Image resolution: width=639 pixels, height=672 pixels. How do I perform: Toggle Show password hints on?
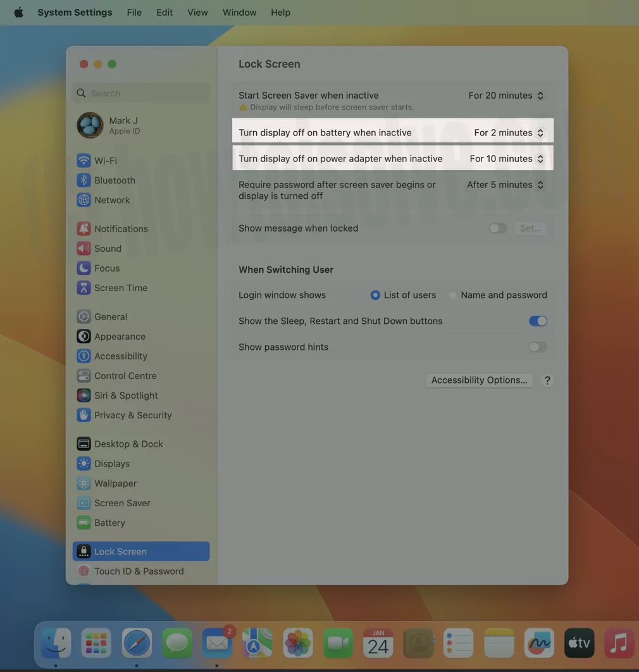(538, 347)
